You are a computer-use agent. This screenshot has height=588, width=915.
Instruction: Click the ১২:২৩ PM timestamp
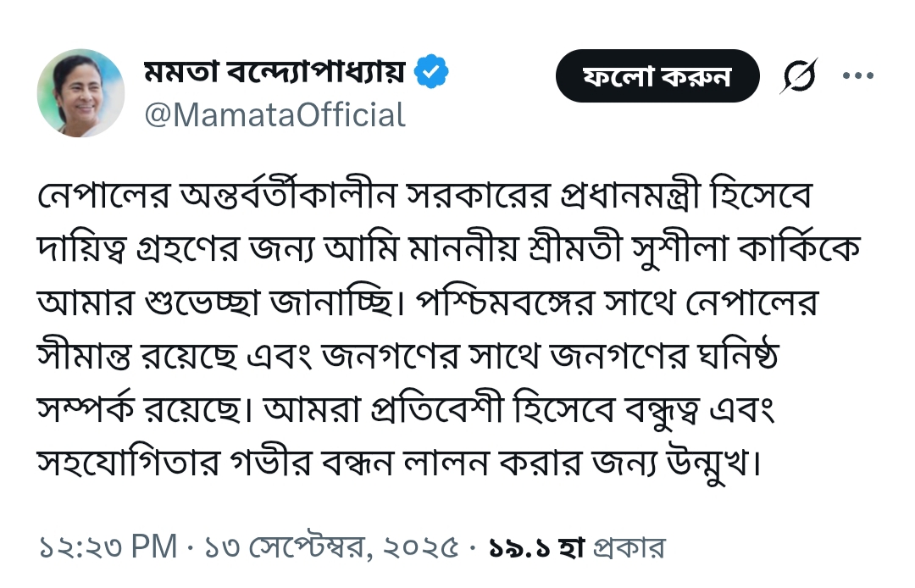(x=108, y=547)
